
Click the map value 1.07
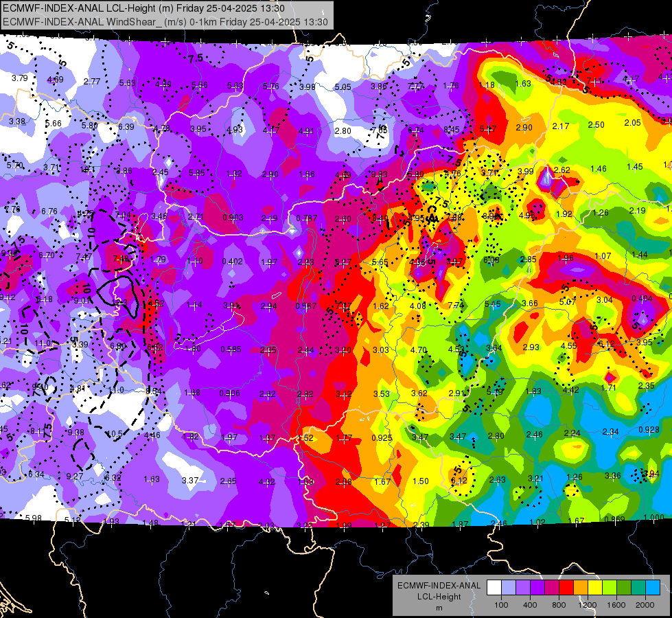coord(603,256)
